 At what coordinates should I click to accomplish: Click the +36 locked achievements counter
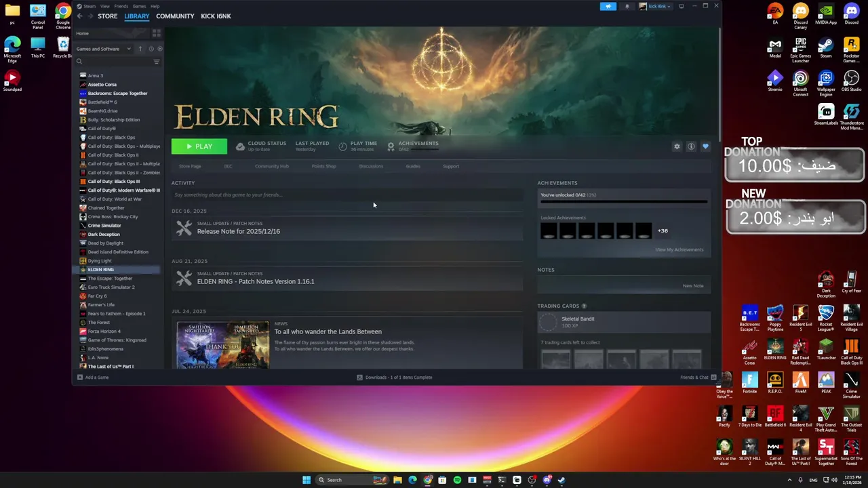pos(663,231)
